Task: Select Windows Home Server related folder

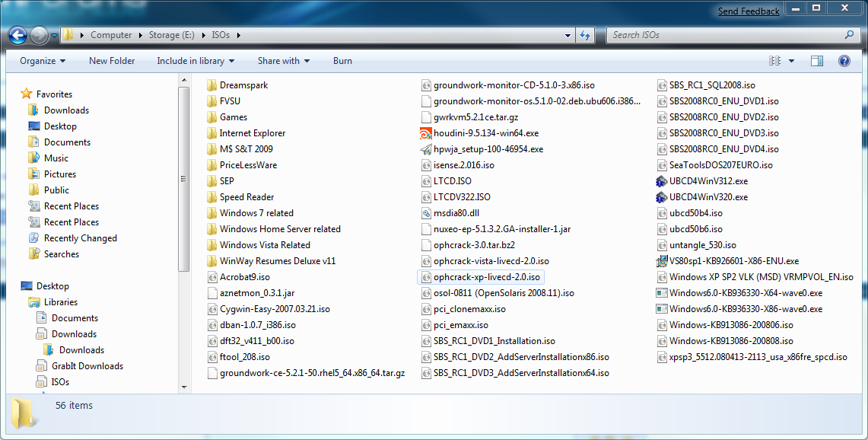Action: point(280,229)
